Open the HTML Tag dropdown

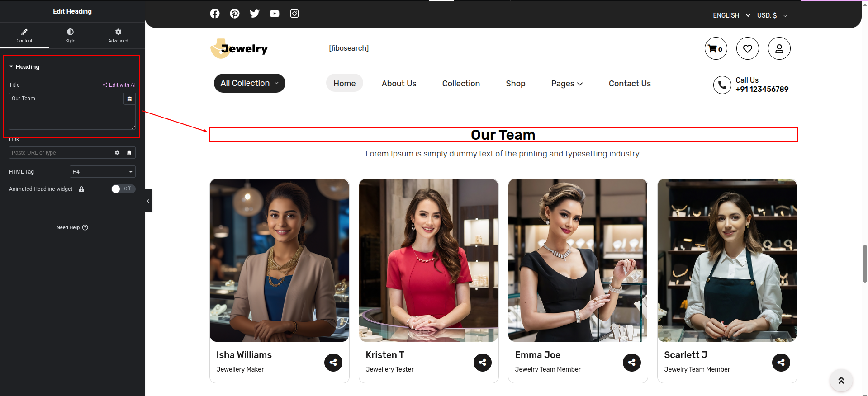pos(102,172)
